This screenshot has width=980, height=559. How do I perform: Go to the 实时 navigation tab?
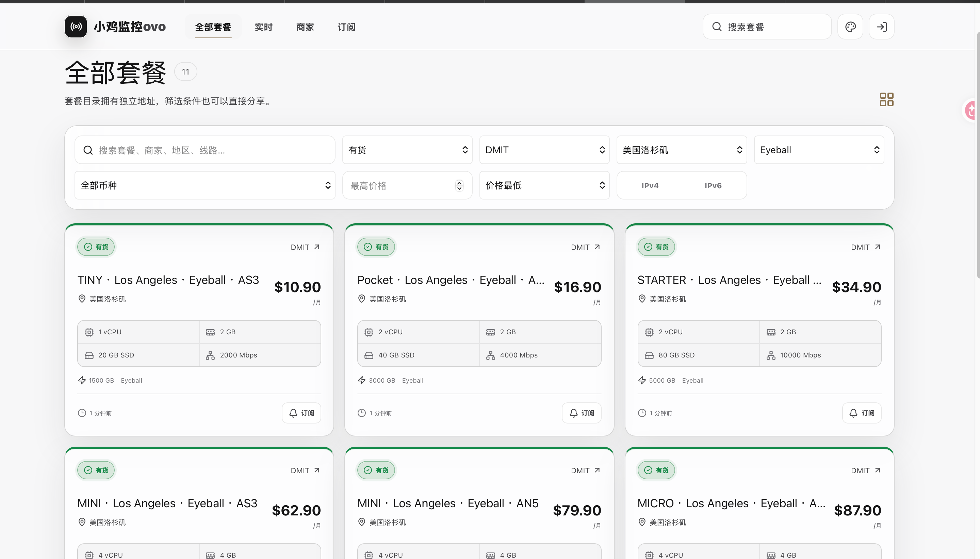pyautogui.click(x=264, y=27)
